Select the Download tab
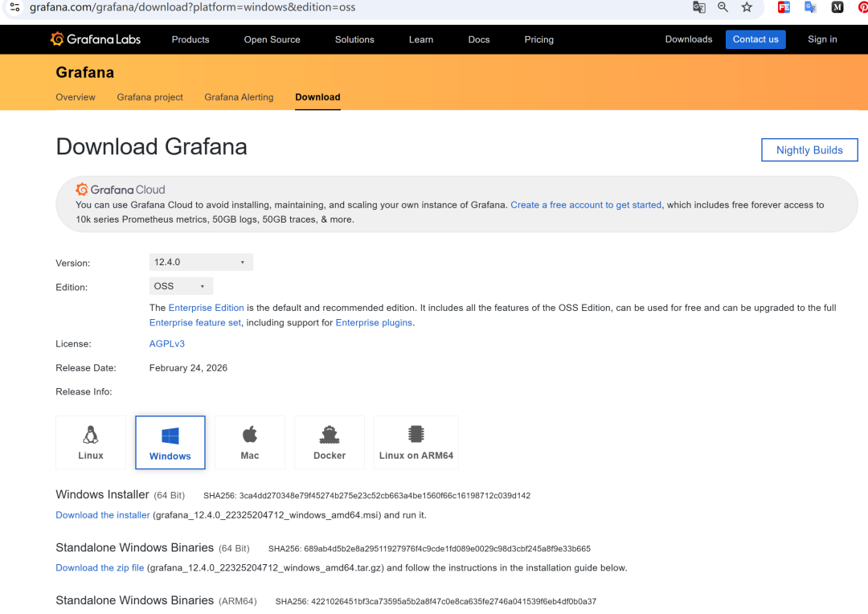Screen dimensions: 868x614 (x=317, y=97)
